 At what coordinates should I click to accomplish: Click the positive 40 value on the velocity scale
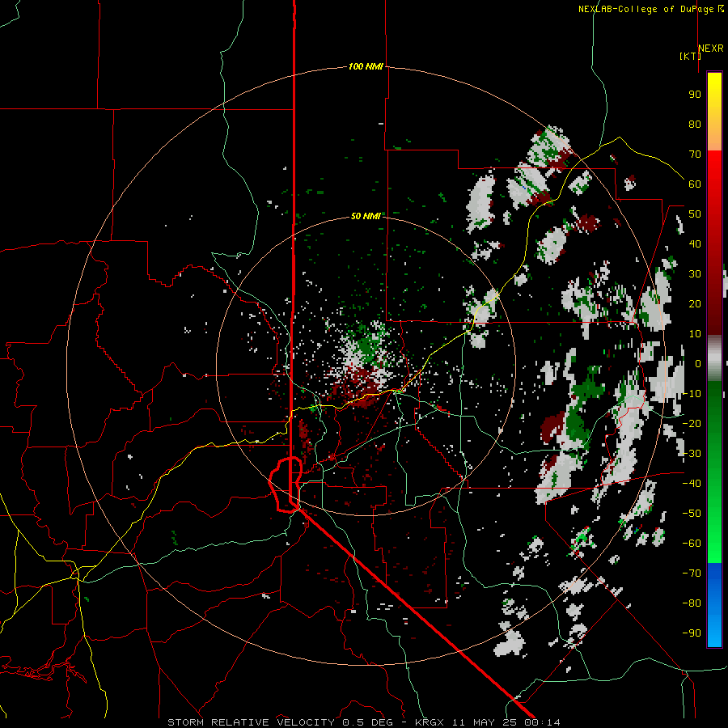click(695, 244)
